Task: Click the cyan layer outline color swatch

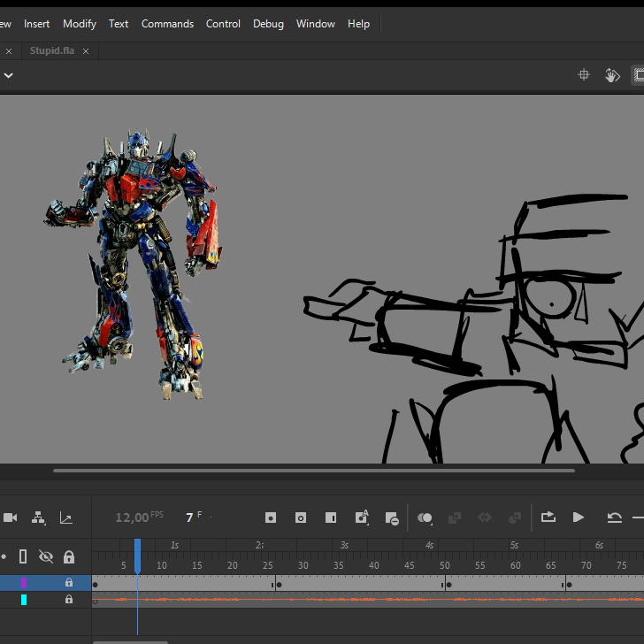Action: click(24, 600)
